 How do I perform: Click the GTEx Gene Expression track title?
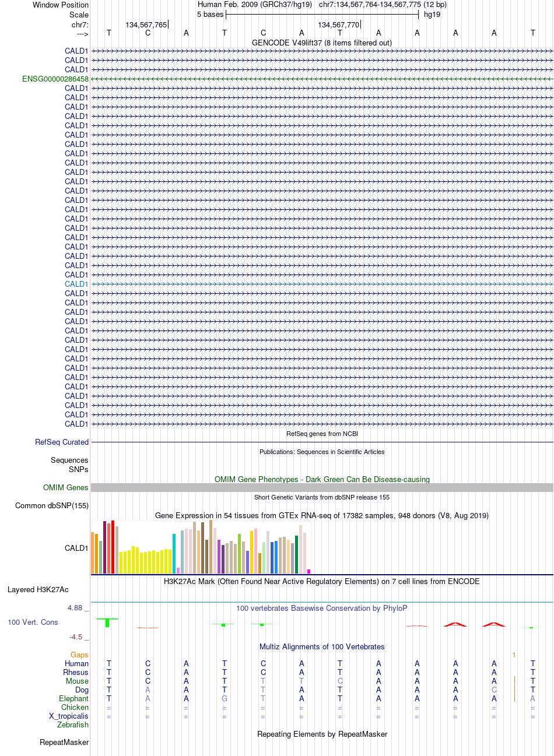pos(322,516)
